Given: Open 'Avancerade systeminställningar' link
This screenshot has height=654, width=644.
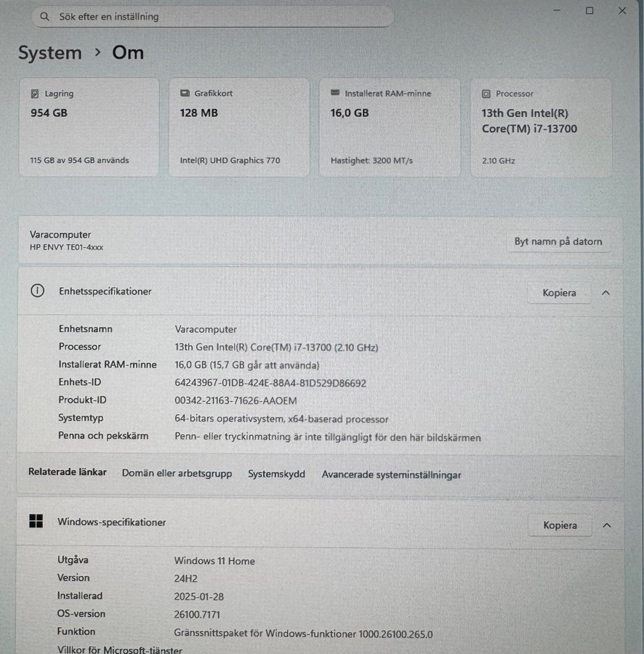Looking at the screenshot, I should pos(391,475).
